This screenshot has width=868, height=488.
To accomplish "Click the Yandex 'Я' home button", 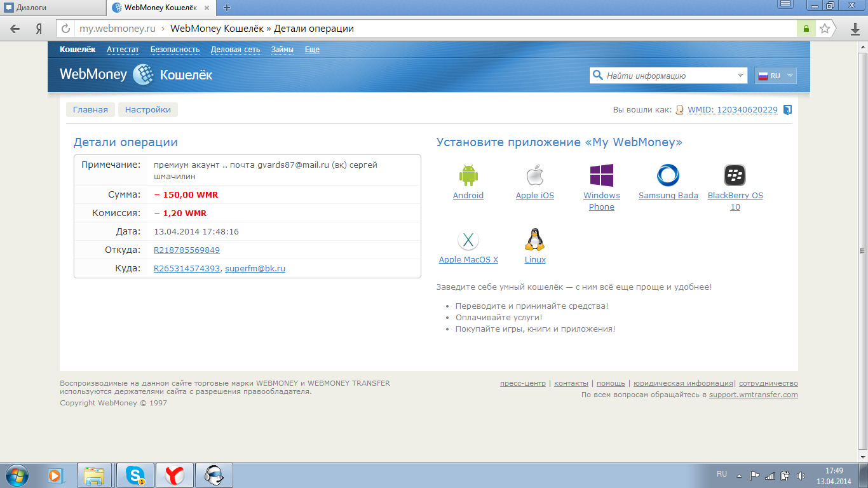I will (x=39, y=29).
